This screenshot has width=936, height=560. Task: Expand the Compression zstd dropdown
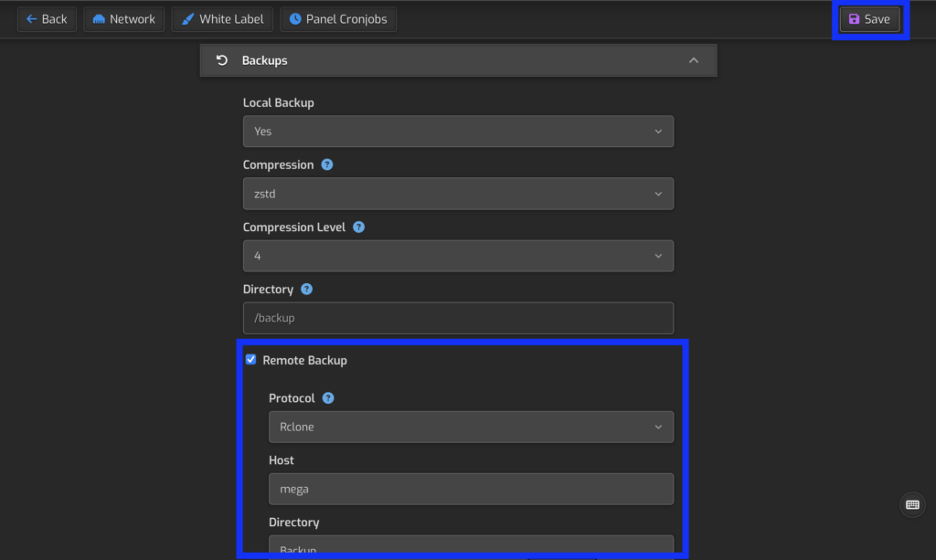coord(458,194)
